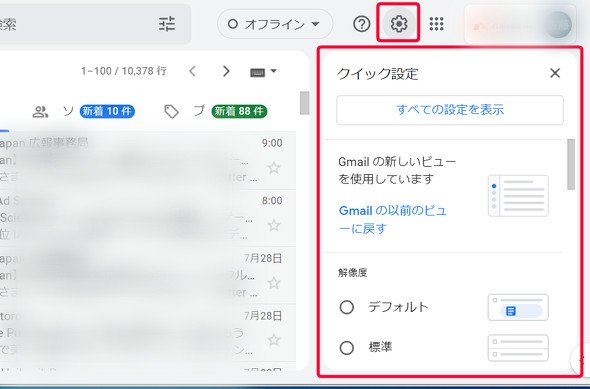Open Gmail help question mark icon

[362, 24]
